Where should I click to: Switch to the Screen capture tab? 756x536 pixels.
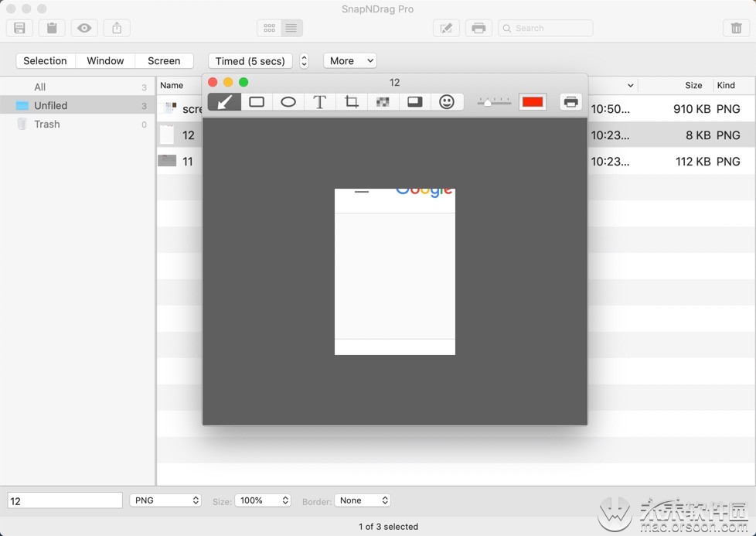[164, 60]
